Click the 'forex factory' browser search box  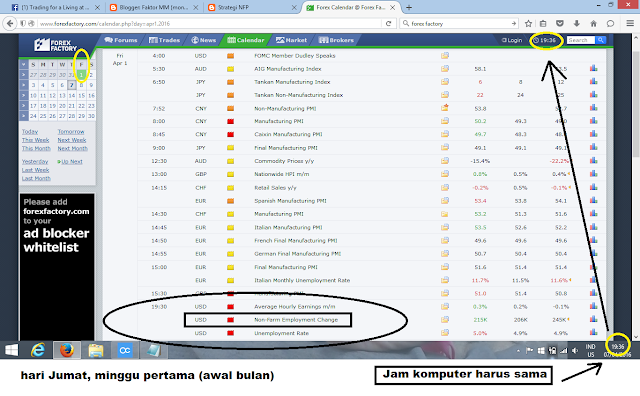click(x=459, y=24)
